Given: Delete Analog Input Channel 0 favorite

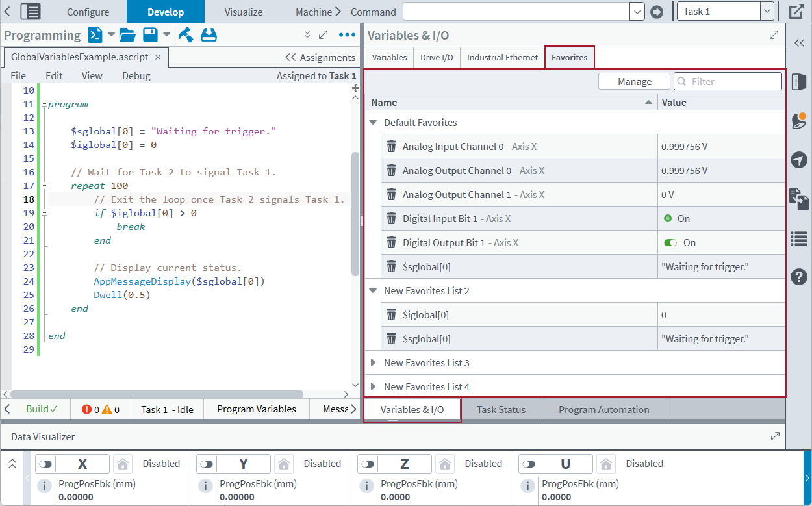Looking at the screenshot, I should click(391, 147).
